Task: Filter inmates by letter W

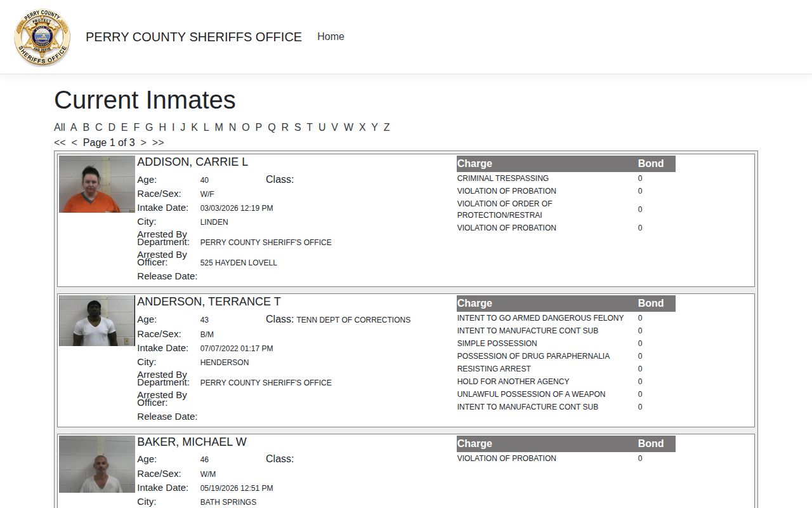Action: click(348, 127)
